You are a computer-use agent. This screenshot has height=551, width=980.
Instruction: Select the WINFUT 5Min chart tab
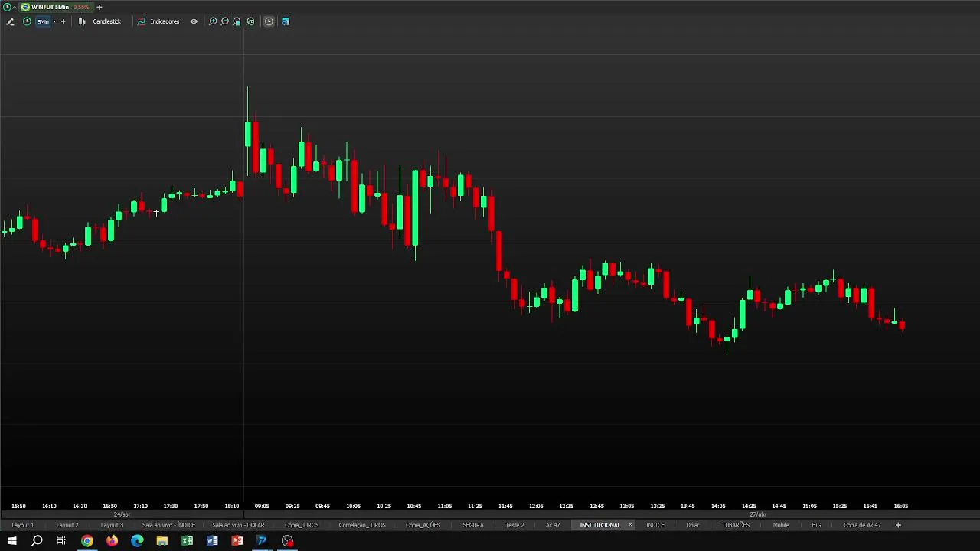[x=55, y=7]
